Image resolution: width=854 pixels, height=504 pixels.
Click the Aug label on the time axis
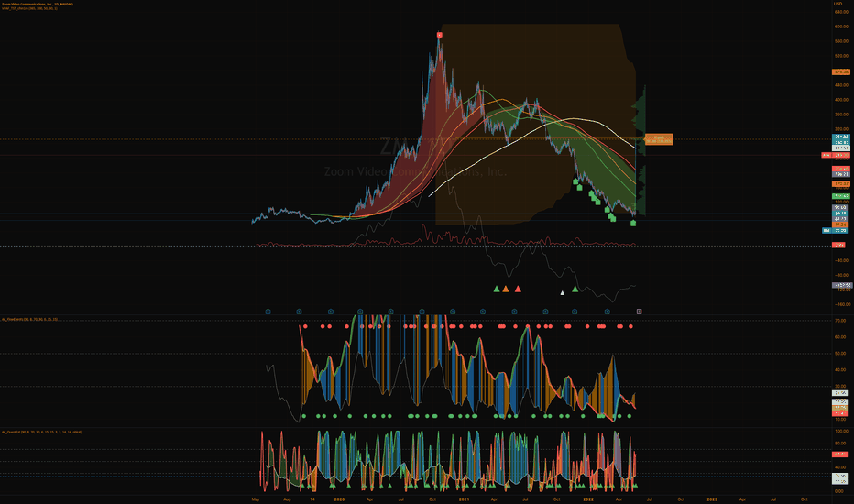tap(287, 499)
